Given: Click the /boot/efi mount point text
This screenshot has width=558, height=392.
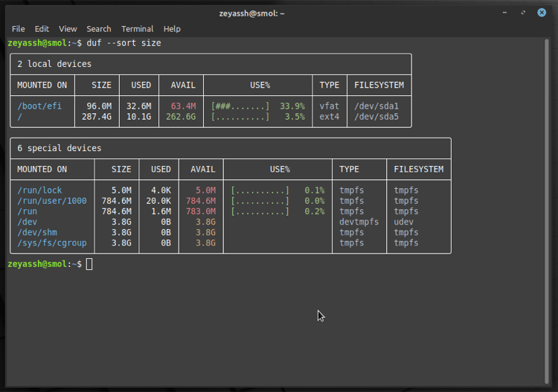Looking at the screenshot, I should 39,106.
